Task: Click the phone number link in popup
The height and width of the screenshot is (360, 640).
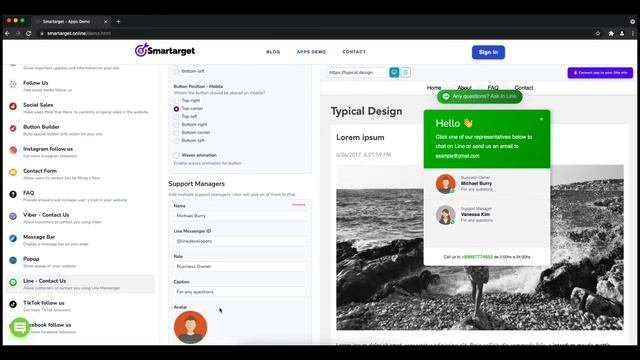Action: pyautogui.click(x=477, y=257)
